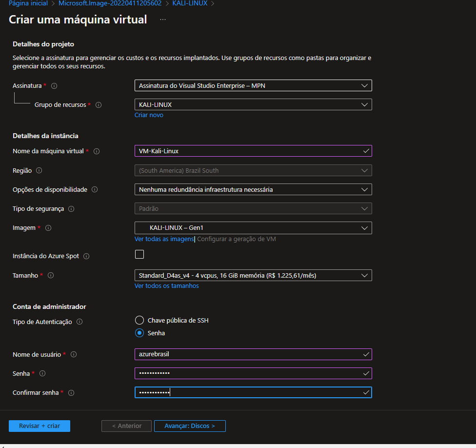Click info icon next to Tipo de Autenticação
The height and width of the screenshot is (448, 476).
(79, 322)
